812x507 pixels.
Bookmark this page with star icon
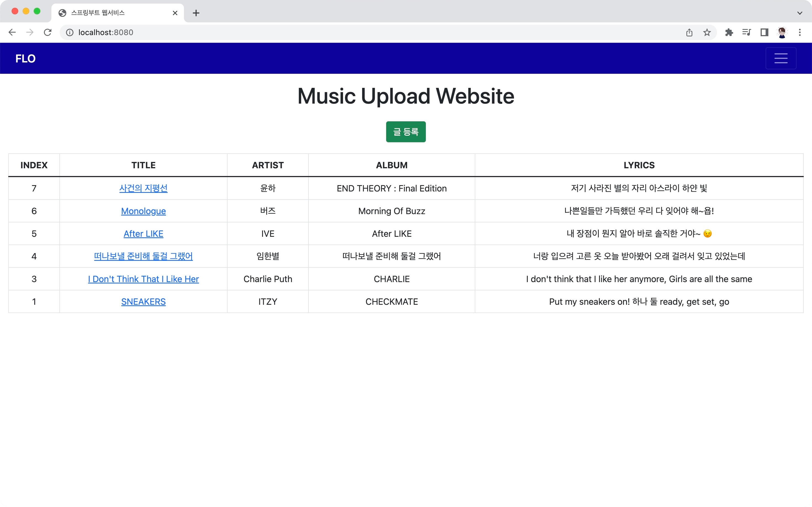pos(707,32)
